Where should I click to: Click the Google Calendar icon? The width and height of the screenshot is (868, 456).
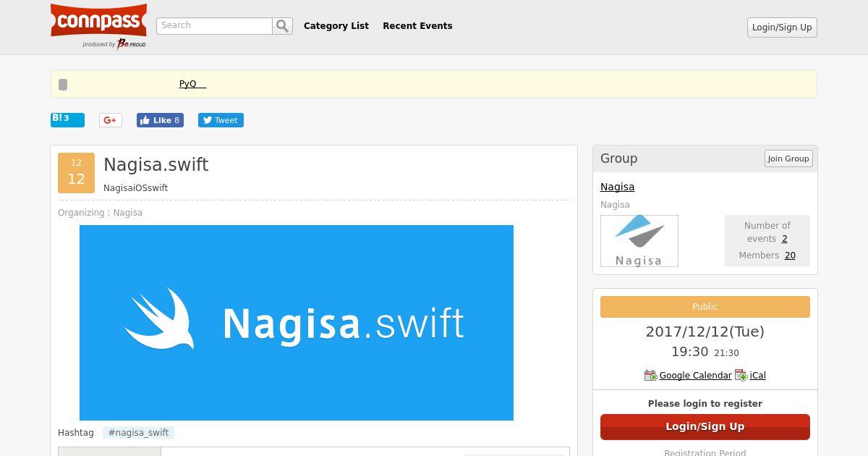point(650,375)
